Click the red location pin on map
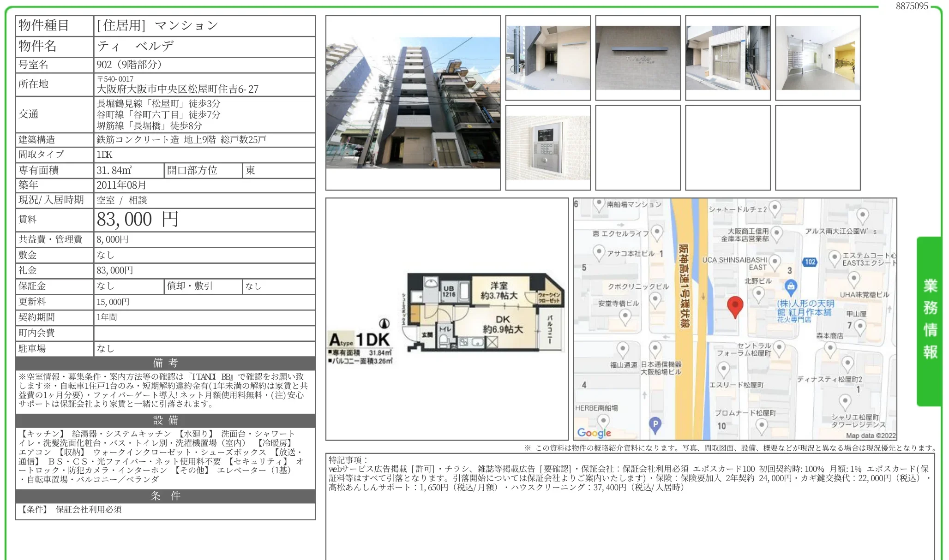This screenshot has width=949, height=560. coord(735,306)
